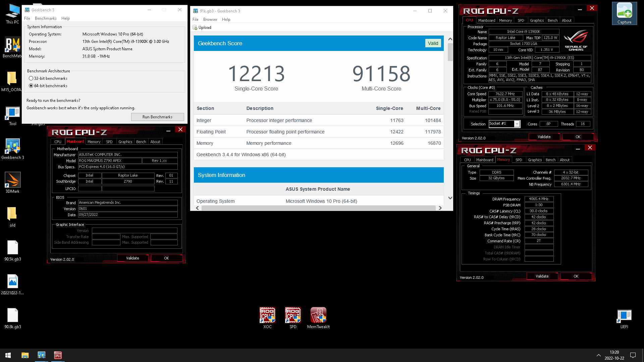Launch MemTweakIt shortcut
The height and width of the screenshot is (362, 644).
coord(318,318)
